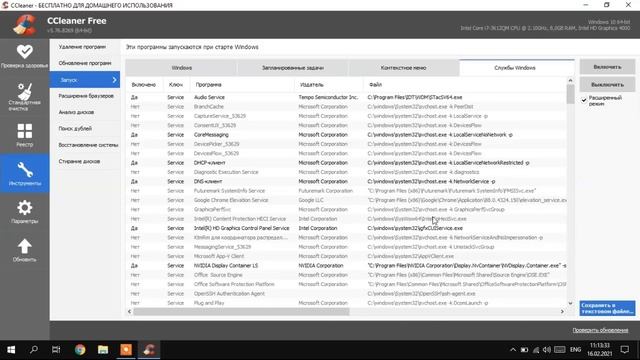Image resolution: width=640 pixels, height=360 pixels.
Task: Switch to Context Menu tab
Action: coord(403,68)
